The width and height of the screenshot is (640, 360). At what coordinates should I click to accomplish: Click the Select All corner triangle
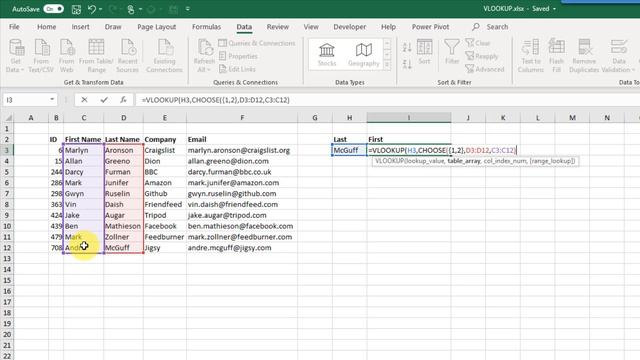[8, 118]
